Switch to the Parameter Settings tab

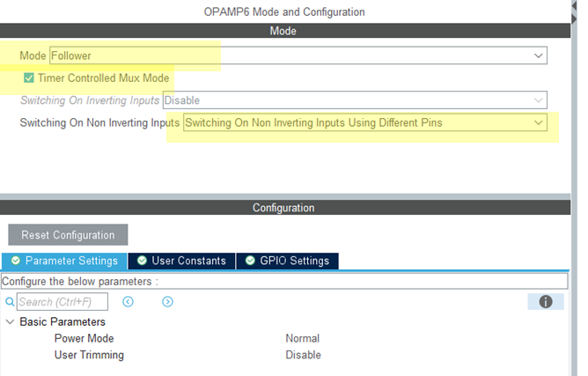tap(70, 261)
